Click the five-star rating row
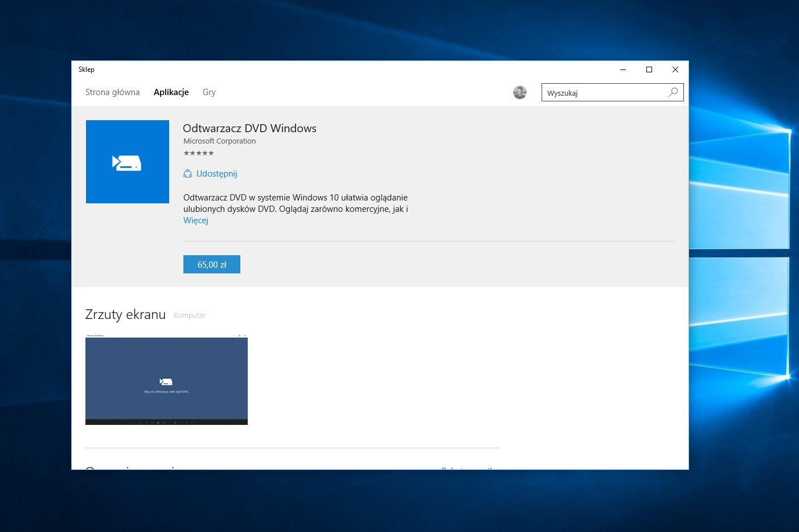 pyautogui.click(x=199, y=153)
